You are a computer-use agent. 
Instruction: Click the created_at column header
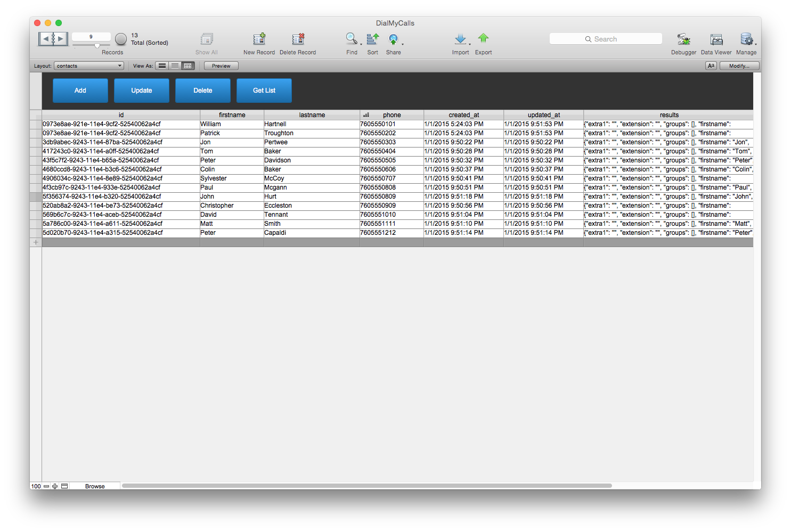pos(463,115)
